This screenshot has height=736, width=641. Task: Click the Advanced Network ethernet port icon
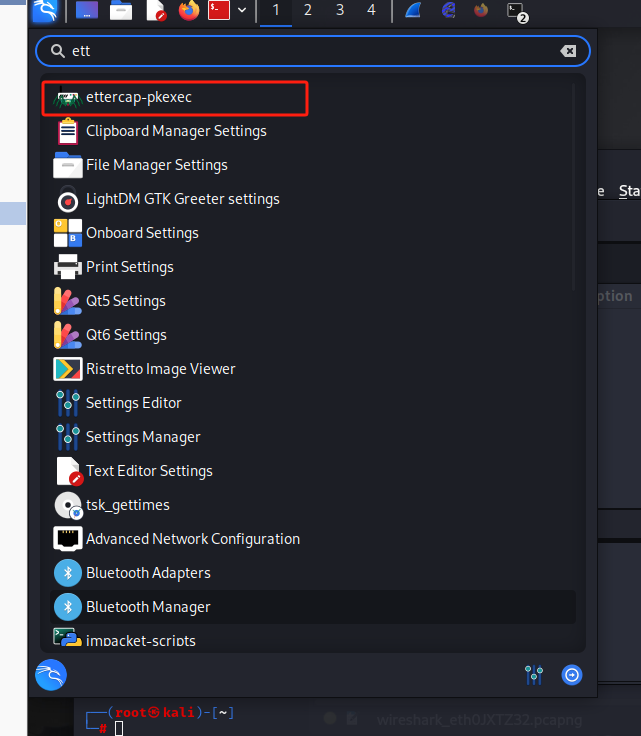click(68, 539)
